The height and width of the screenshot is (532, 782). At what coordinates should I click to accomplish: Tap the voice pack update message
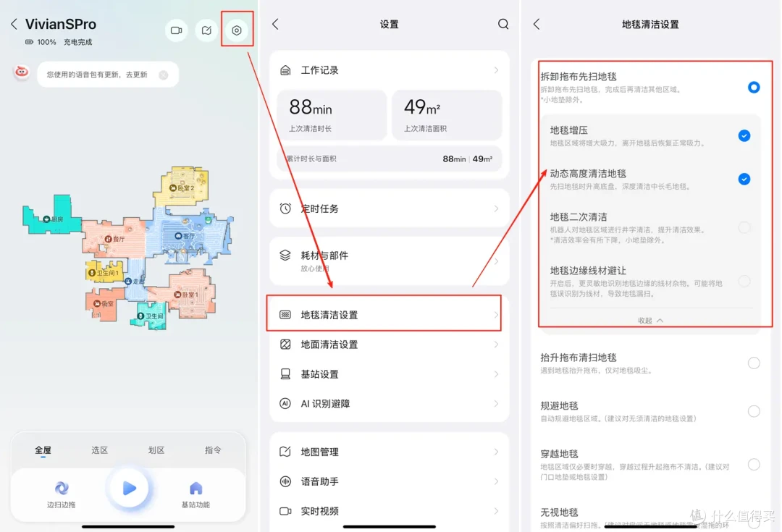point(97,75)
